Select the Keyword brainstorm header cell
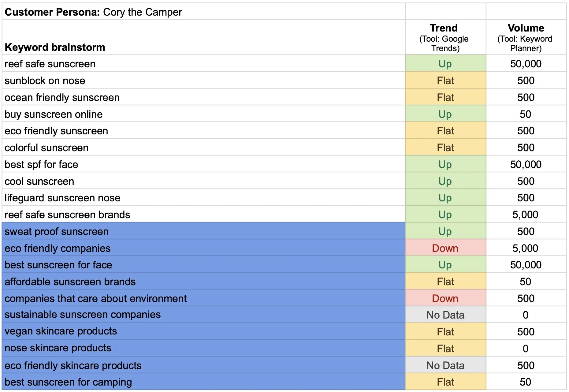 [x=204, y=38]
